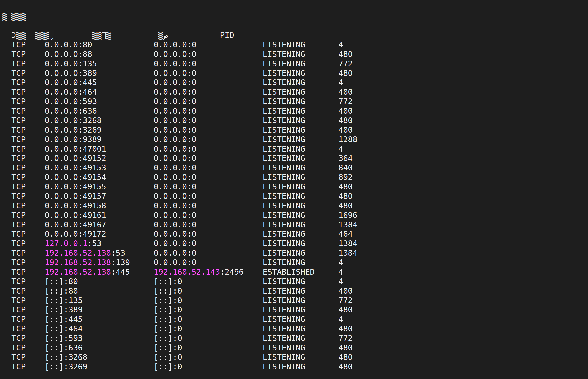The image size is (588, 379).
Task: Click the 0.0.0.0:3268 local address
Action: pos(73,120)
